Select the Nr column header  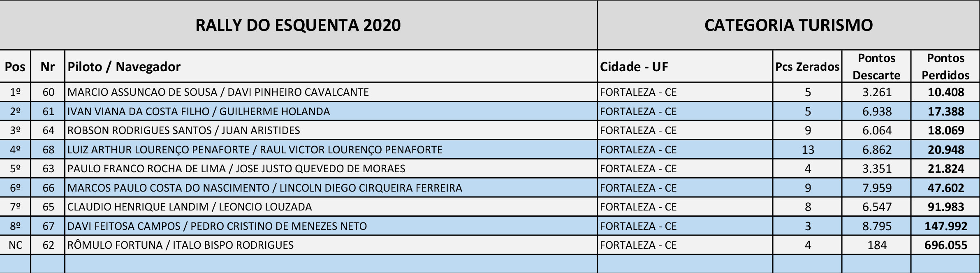coord(48,67)
